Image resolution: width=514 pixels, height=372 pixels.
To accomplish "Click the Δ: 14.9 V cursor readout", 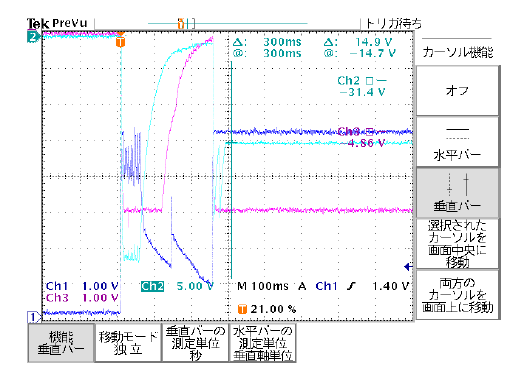I will [x=358, y=42].
